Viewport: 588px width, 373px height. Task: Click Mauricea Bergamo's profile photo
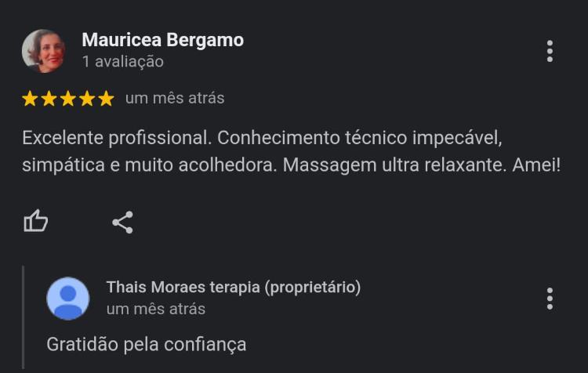point(43,51)
